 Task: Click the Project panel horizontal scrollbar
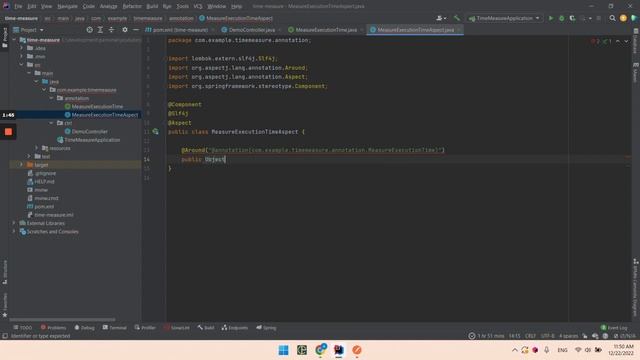[63, 320]
